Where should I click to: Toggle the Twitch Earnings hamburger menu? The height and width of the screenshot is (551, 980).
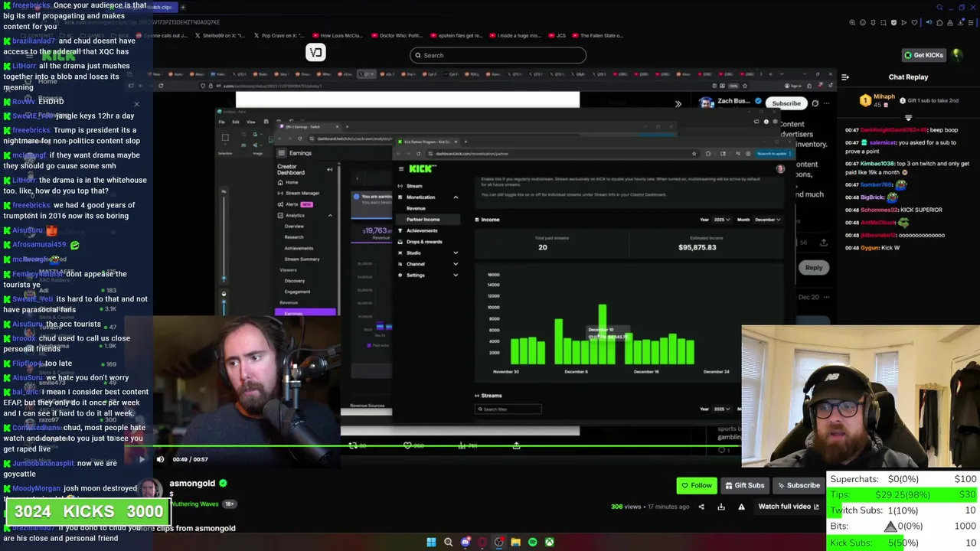281,153
